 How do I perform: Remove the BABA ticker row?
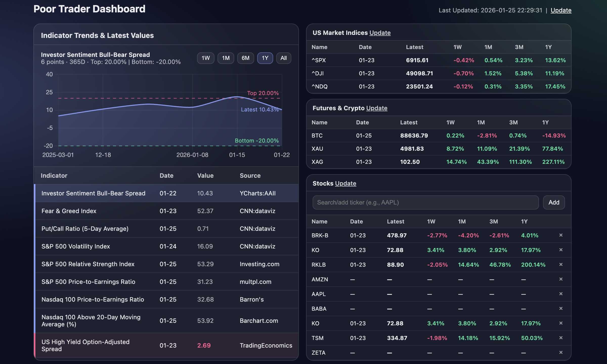[x=561, y=309]
